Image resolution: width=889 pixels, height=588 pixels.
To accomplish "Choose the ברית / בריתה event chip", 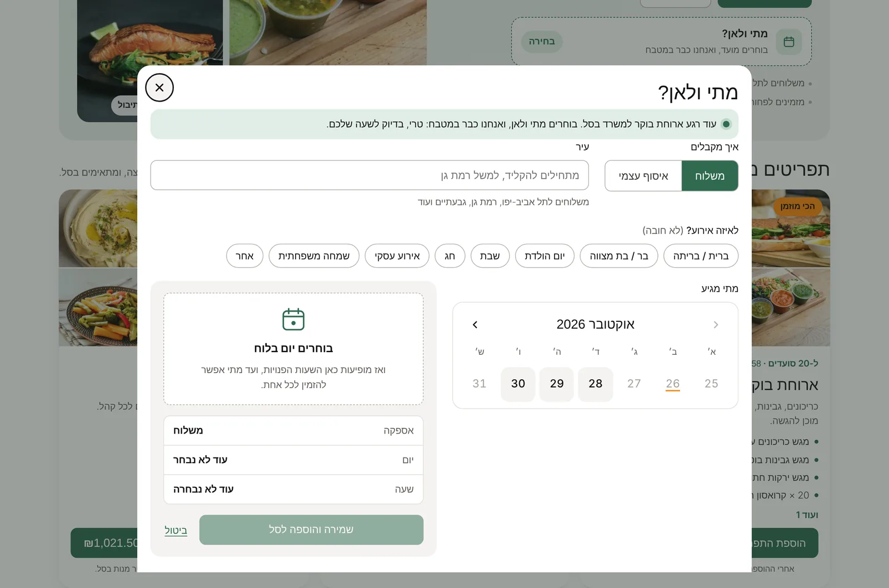I will coord(701,256).
